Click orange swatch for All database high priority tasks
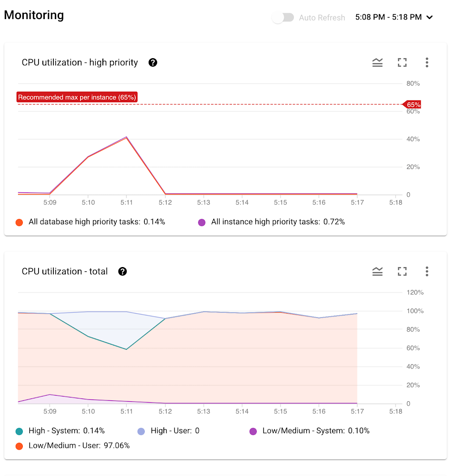Screen dimensions: 453x476 tap(19, 222)
